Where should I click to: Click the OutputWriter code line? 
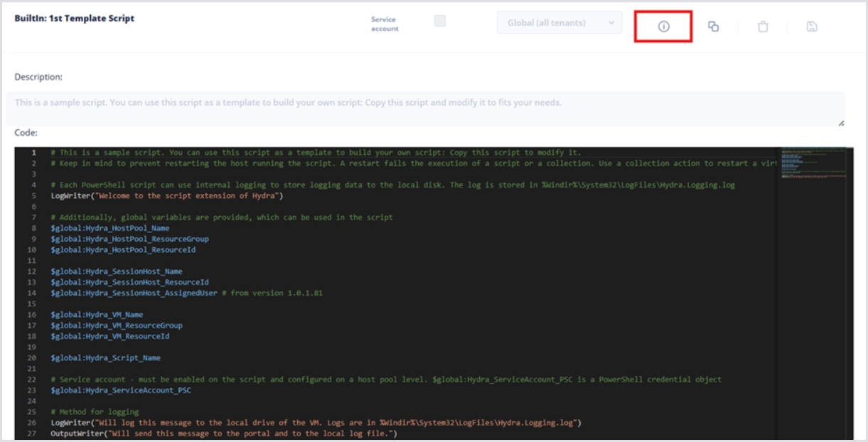pyautogui.click(x=223, y=433)
